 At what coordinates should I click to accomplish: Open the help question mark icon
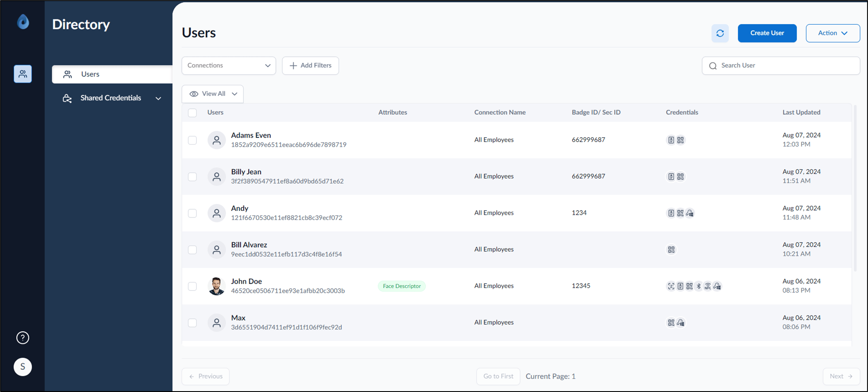23,338
